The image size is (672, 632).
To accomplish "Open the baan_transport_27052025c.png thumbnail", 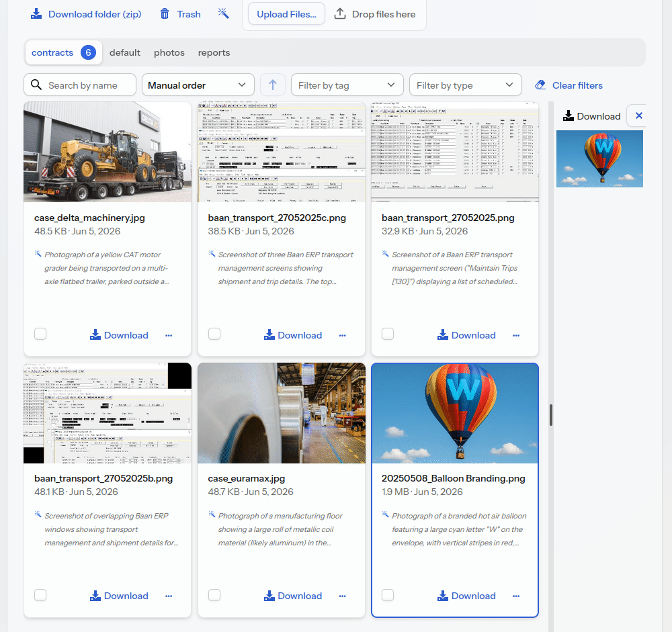I will 281,152.
